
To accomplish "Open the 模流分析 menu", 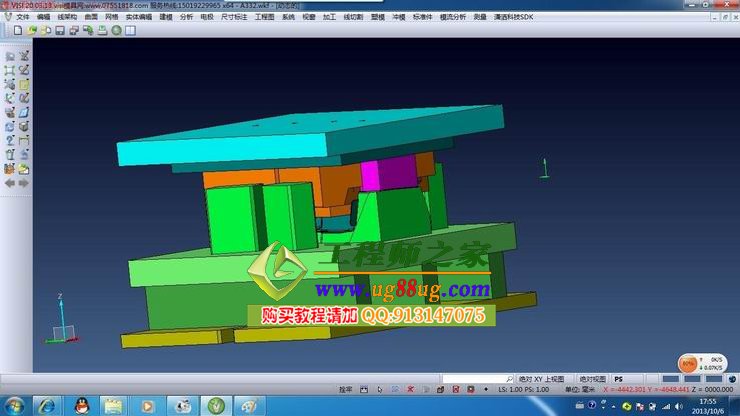I will pos(453,17).
